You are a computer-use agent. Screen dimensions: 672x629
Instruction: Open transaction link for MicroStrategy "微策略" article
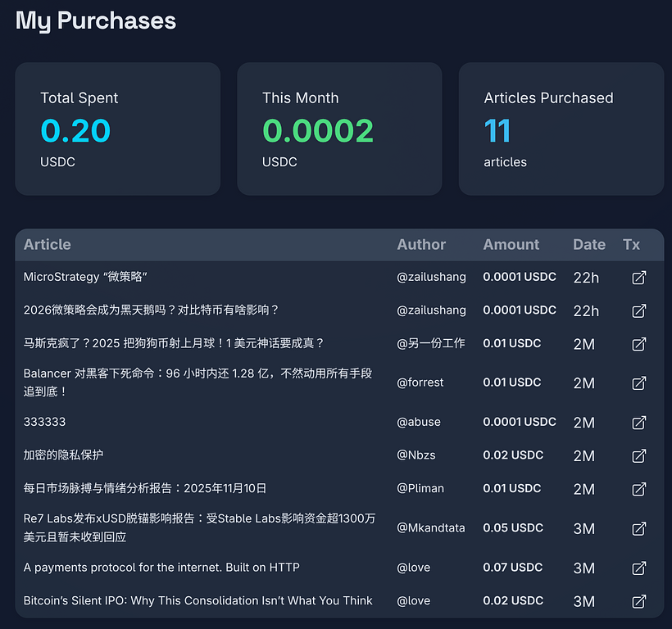click(639, 278)
